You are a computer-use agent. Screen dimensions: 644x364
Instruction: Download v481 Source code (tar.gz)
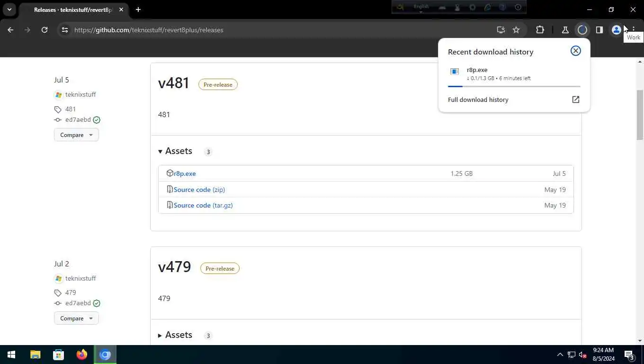point(203,205)
